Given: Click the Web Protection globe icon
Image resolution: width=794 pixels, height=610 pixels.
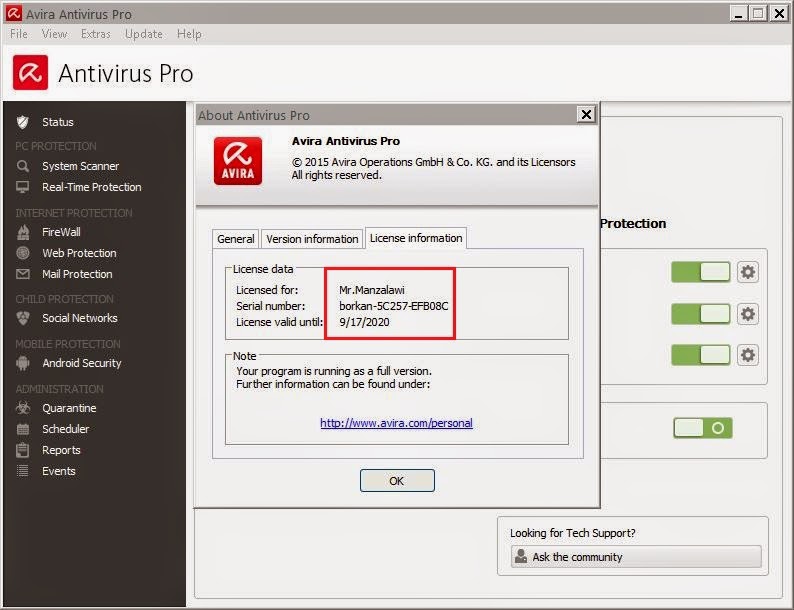Looking at the screenshot, I should coord(23,253).
